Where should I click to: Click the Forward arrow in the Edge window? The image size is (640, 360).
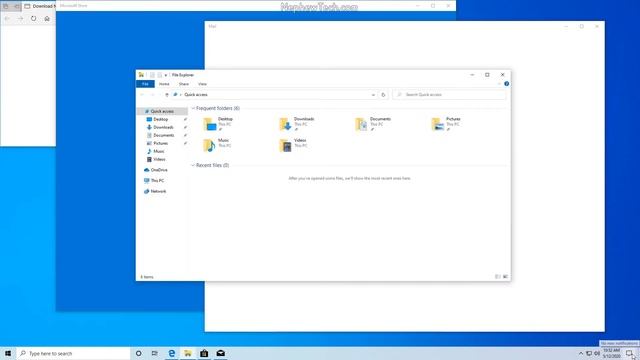[20, 18]
